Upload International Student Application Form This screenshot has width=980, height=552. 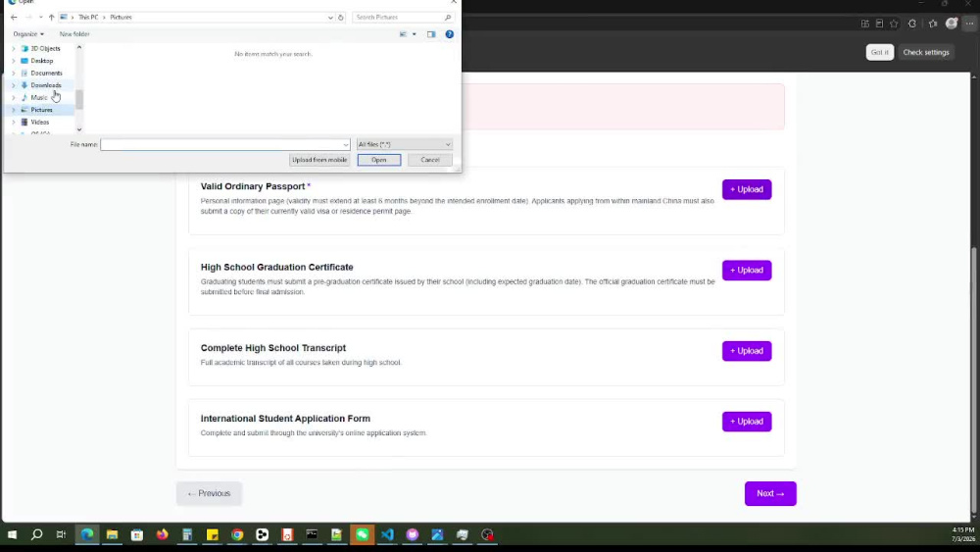point(746,422)
